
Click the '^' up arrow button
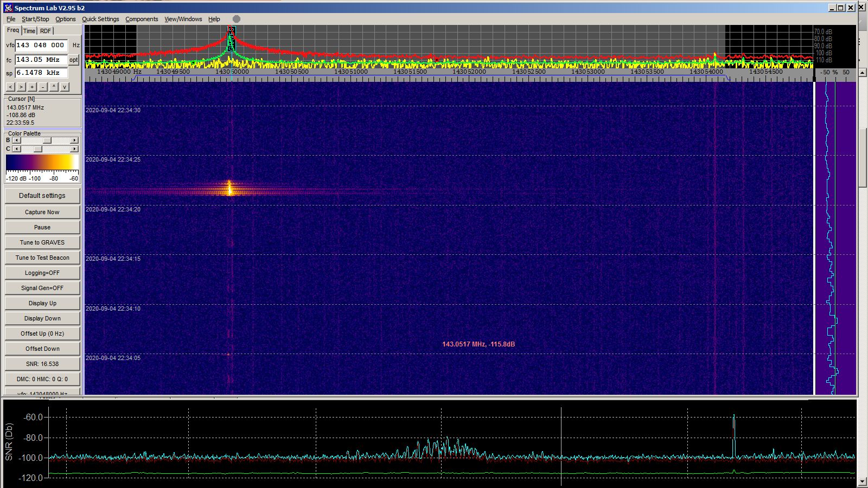coord(54,87)
